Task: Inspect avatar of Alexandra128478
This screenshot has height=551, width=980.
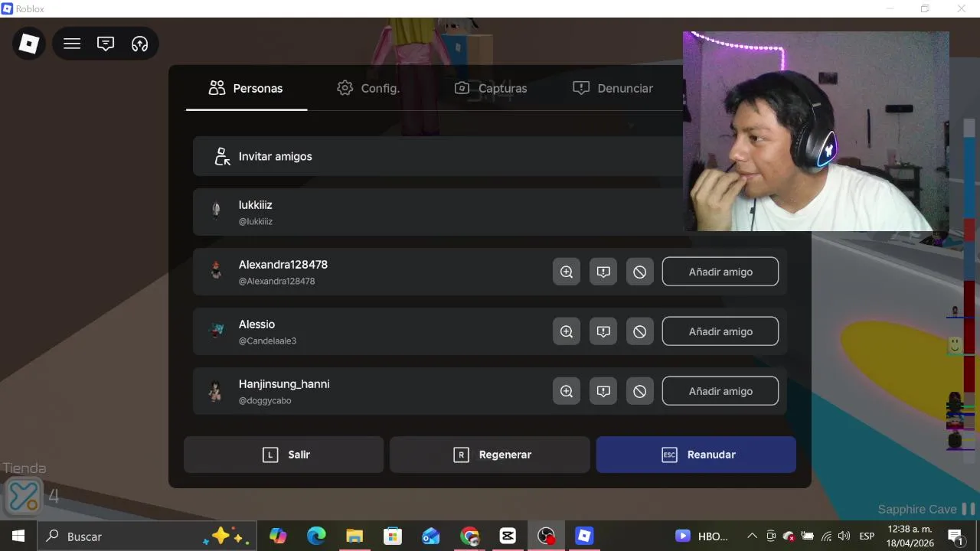Action: [x=567, y=272]
